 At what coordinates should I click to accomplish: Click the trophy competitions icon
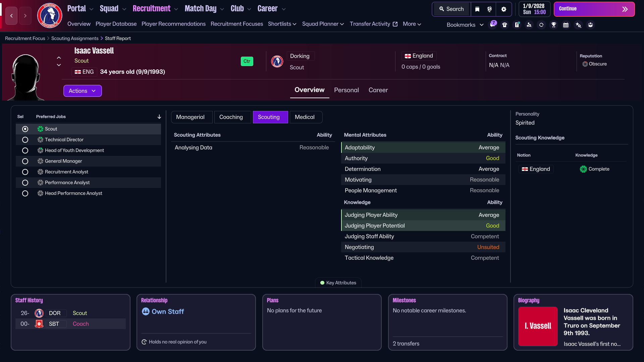pyautogui.click(x=554, y=24)
